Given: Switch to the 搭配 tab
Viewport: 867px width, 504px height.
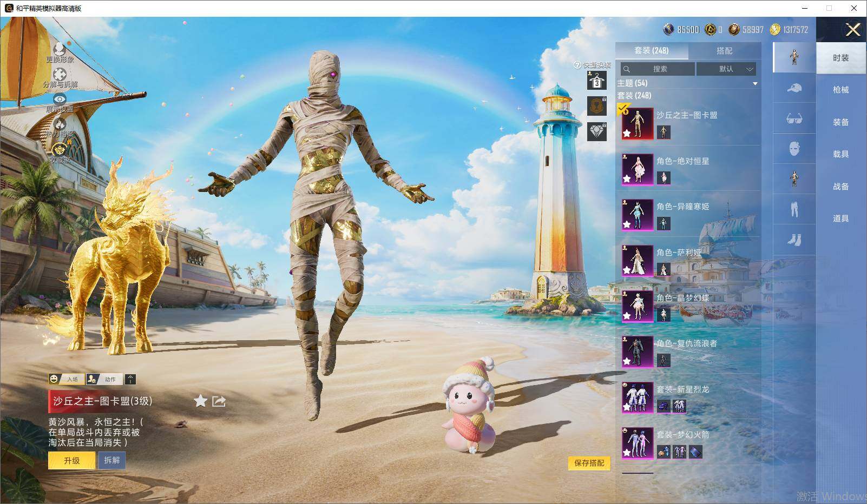Looking at the screenshot, I should [724, 51].
